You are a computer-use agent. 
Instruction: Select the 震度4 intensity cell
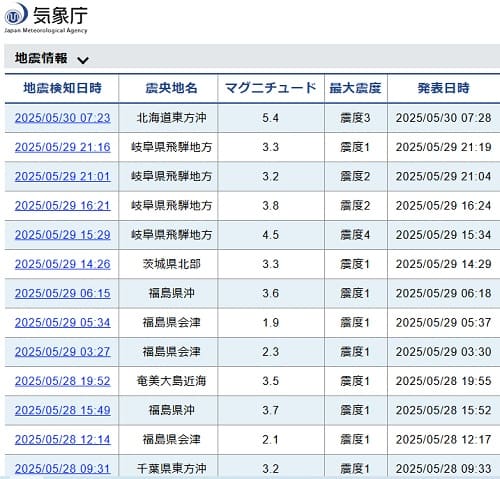pyautogui.click(x=355, y=235)
